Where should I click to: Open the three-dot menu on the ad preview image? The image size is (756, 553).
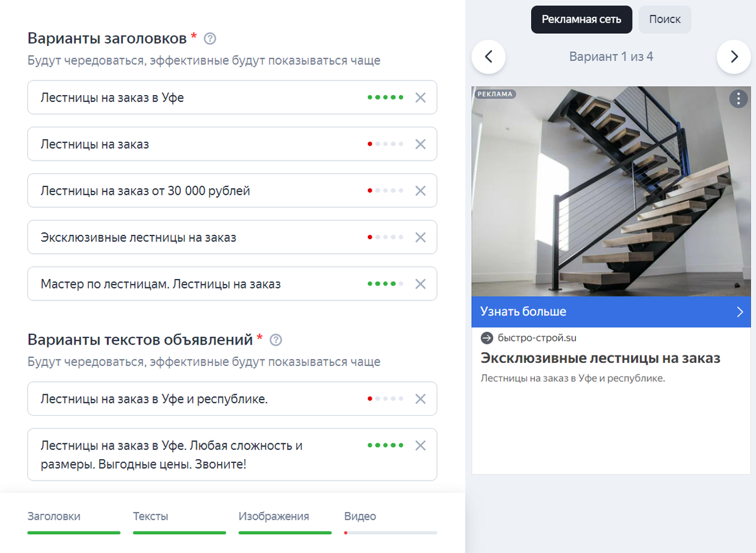738,99
